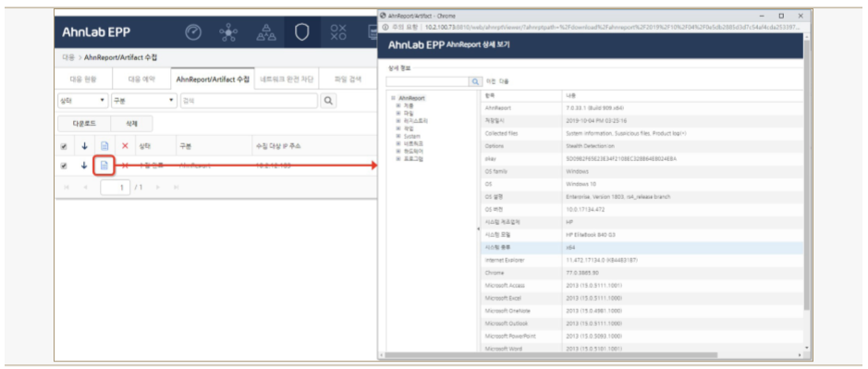Toggle the select-all checkbox in table header

click(x=64, y=146)
